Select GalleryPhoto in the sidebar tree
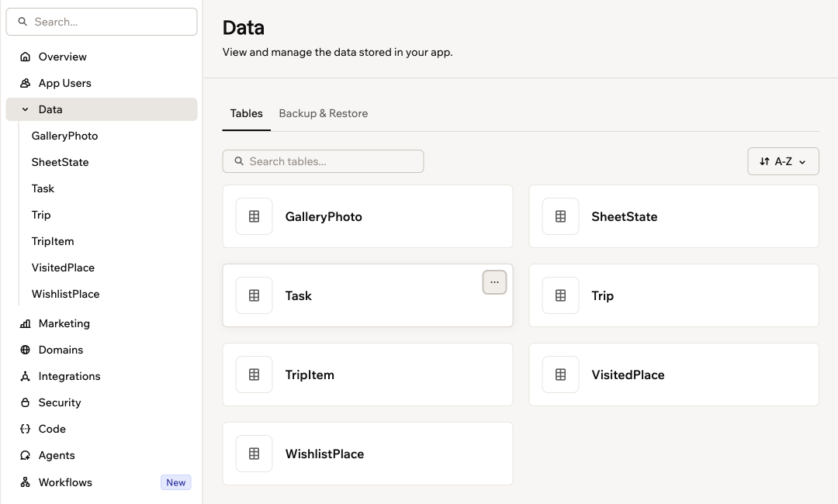This screenshot has width=838, height=504. (64, 136)
